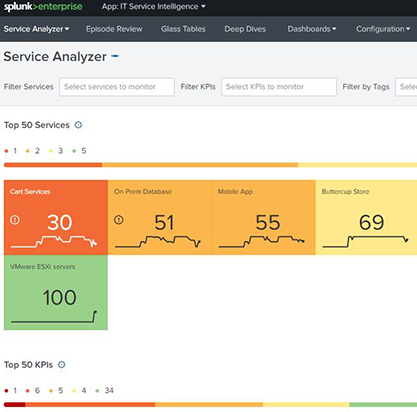Open the Buttercup Store tile
The height and width of the screenshot is (412, 417).
366,217
